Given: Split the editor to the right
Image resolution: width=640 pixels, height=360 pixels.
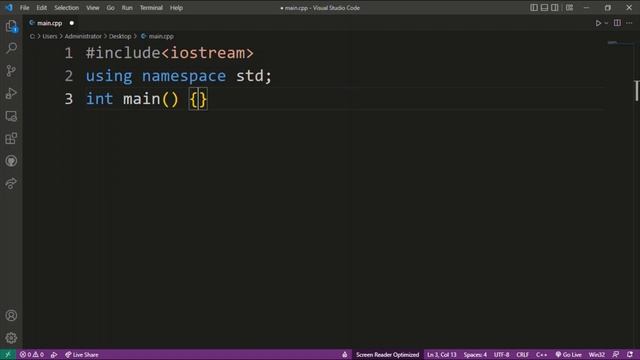Looking at the screenshot, I should click(x=617, y=23).
